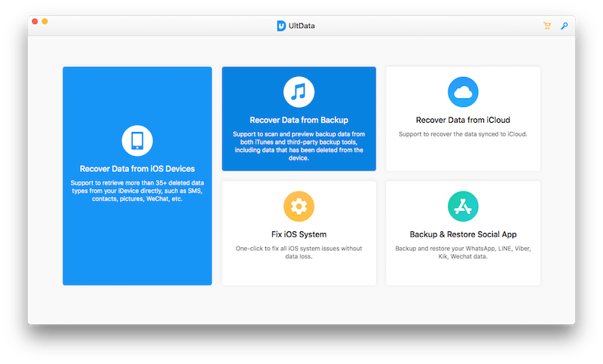Click the UltData logo in the title bar

tap(281, 26)
